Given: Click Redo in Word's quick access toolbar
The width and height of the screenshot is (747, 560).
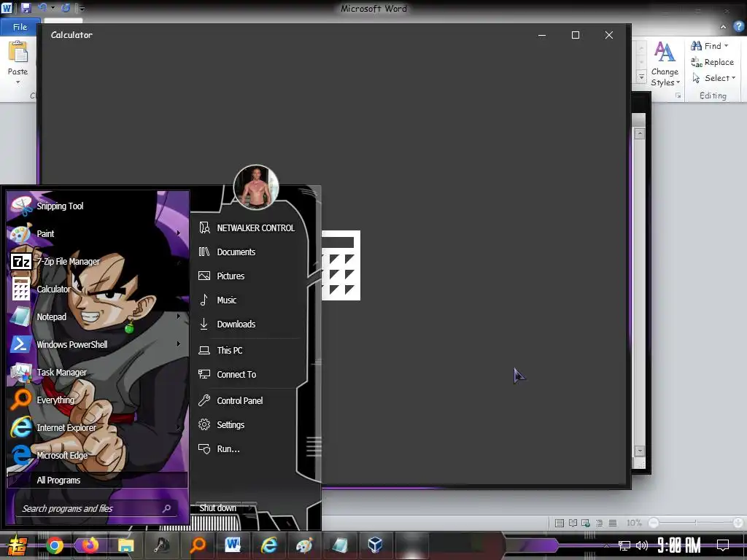Looking at the screenshot, I should tap(66, 7).
